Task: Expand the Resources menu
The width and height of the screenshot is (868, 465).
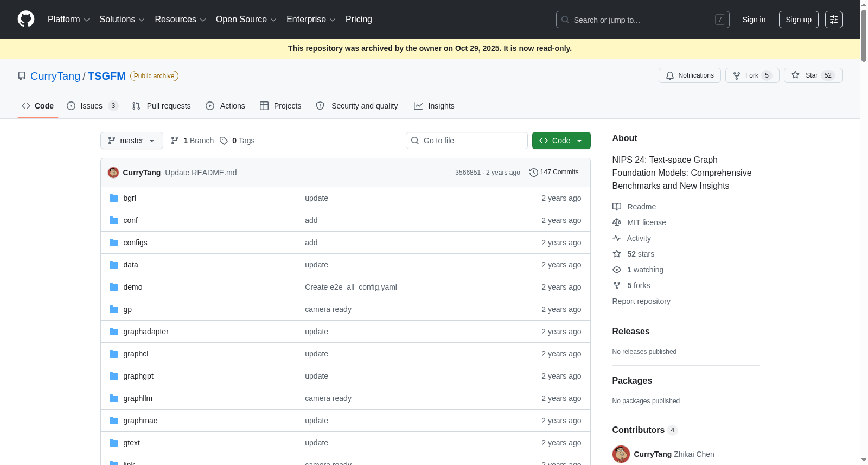Action: [x=181, y=20]
